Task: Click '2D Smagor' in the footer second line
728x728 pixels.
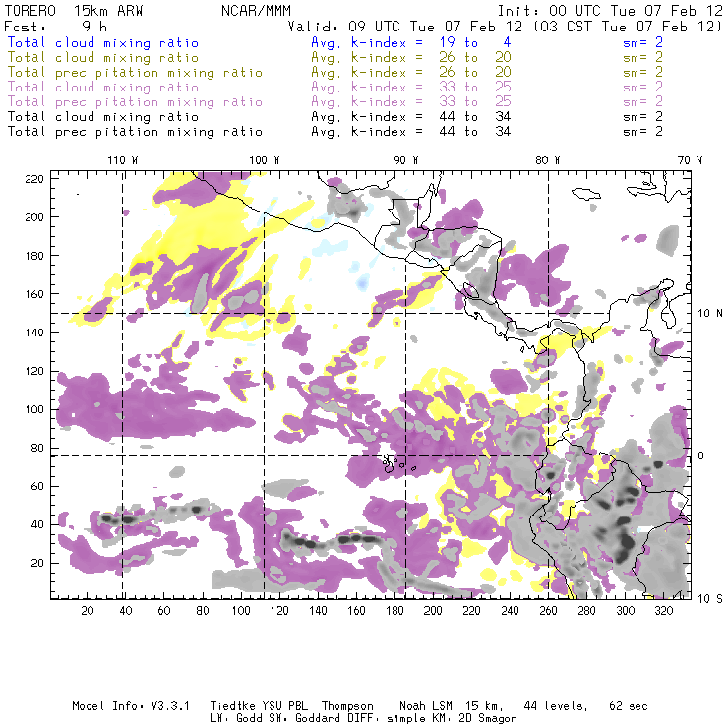Action: coord(488,718)
